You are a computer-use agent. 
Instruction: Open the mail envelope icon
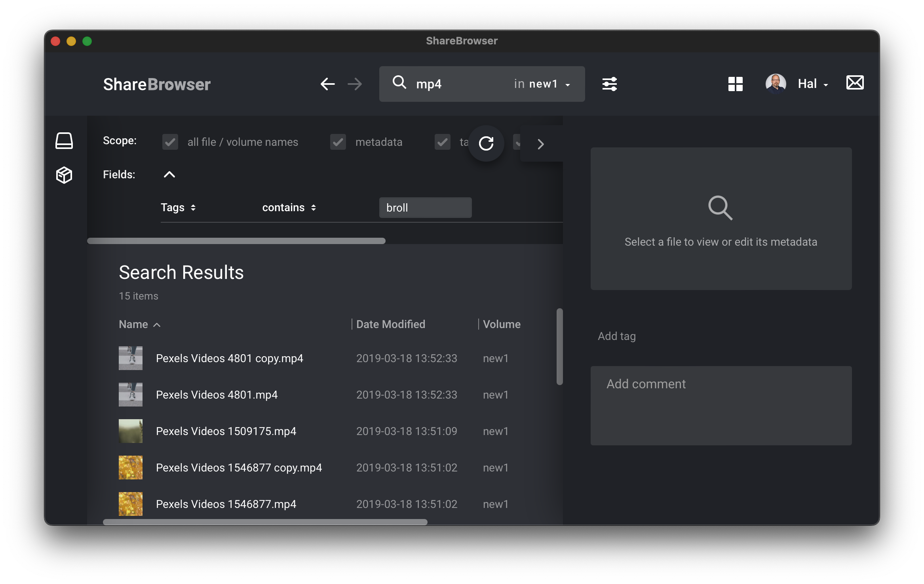(855, 83)
